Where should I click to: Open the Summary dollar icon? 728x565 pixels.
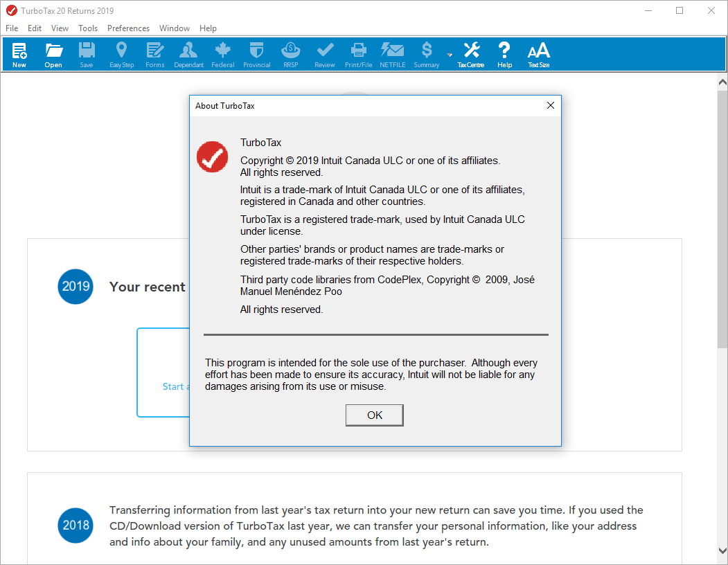click(426, 55)
